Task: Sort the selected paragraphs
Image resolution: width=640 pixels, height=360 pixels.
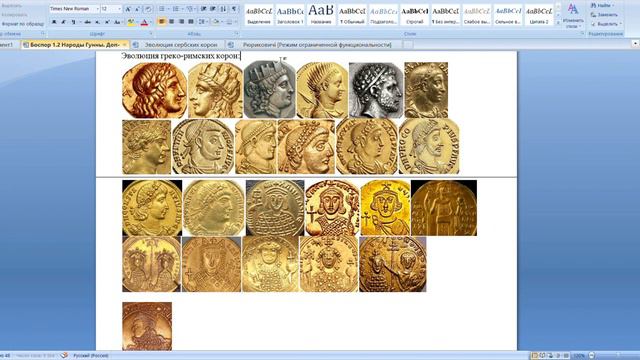Action: click(x=223, y=9)
